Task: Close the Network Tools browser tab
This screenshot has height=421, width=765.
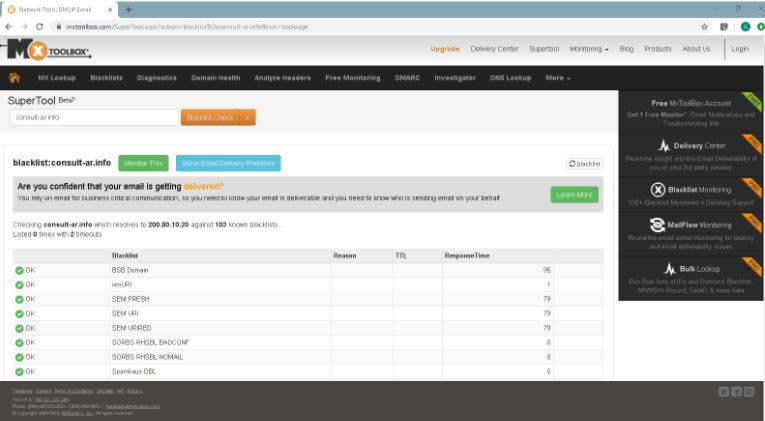Action: [x=110, y=9]
